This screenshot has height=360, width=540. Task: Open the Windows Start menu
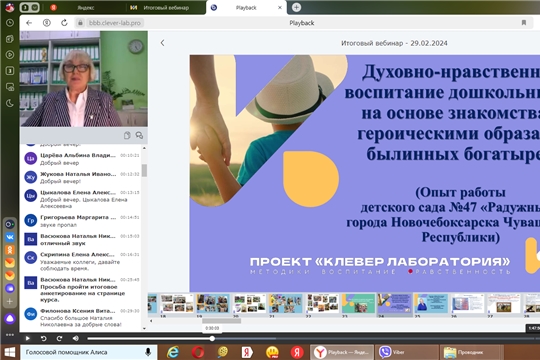tap(10, 352)
